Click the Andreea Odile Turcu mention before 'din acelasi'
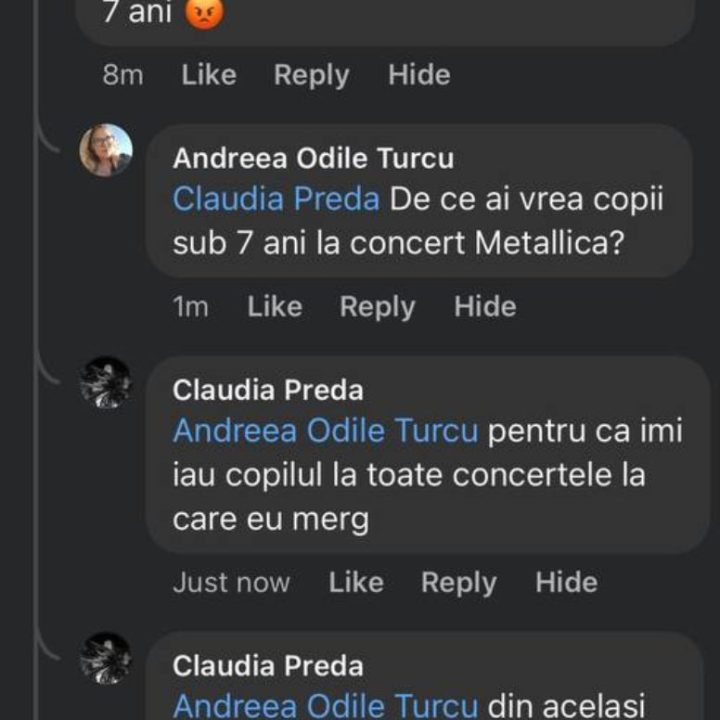Image resolution: width=720 pixels, height=720 pixels. click(x=326, y=706)
